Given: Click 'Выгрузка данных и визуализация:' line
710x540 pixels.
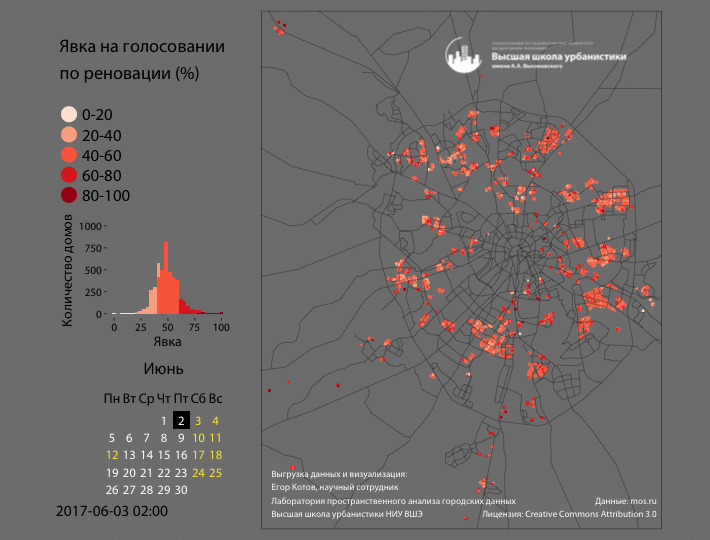Looking at the screenshot, I should (x=339, y=474).
